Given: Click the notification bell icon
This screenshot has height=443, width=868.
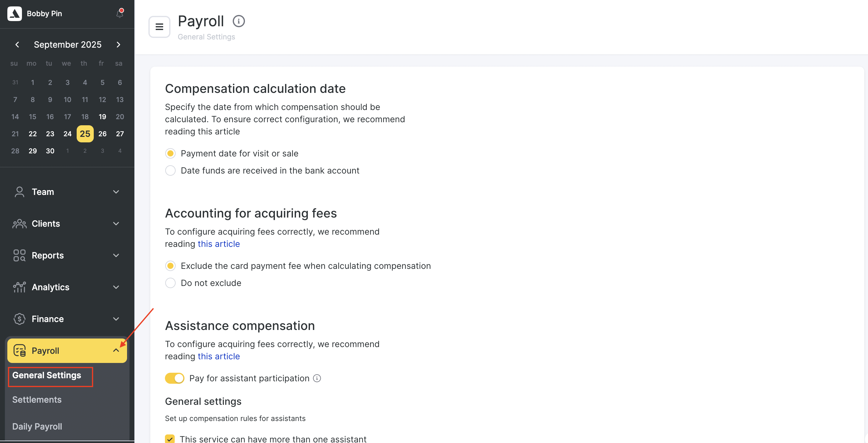Looking at the screenshot, I should [x=120, y=13].
